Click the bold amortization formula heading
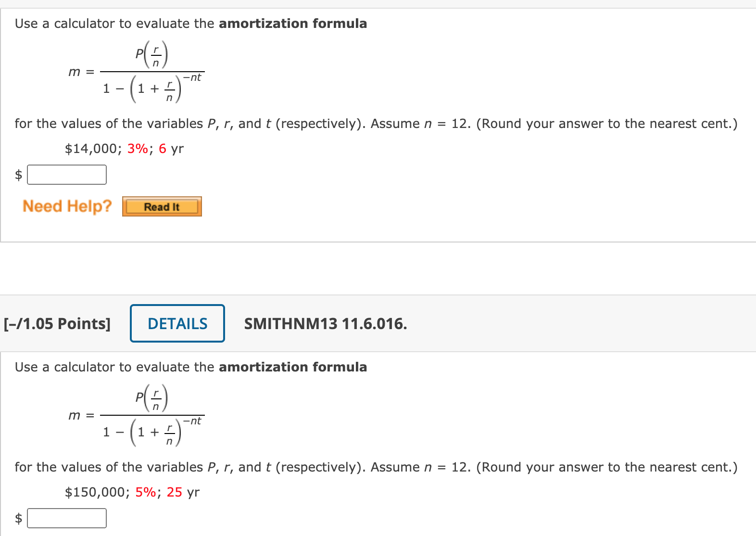This screenshot has width=756, height=536. 292,23
